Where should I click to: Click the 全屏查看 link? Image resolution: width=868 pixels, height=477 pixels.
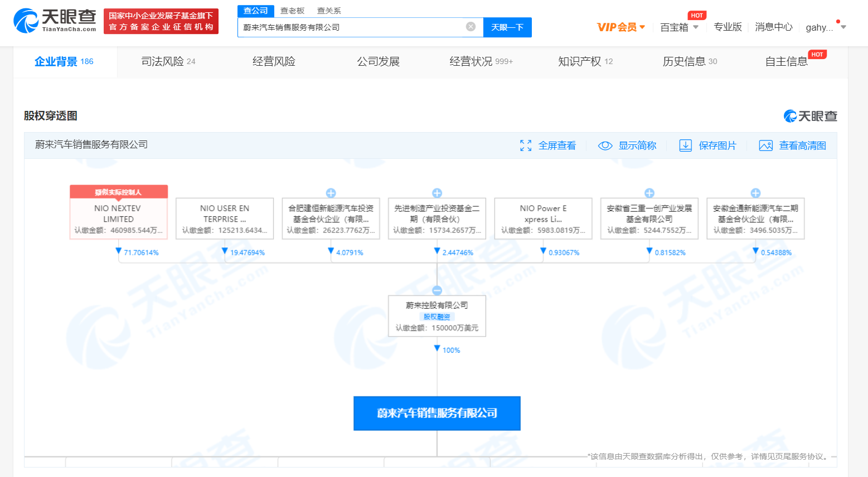pos(557,145)
